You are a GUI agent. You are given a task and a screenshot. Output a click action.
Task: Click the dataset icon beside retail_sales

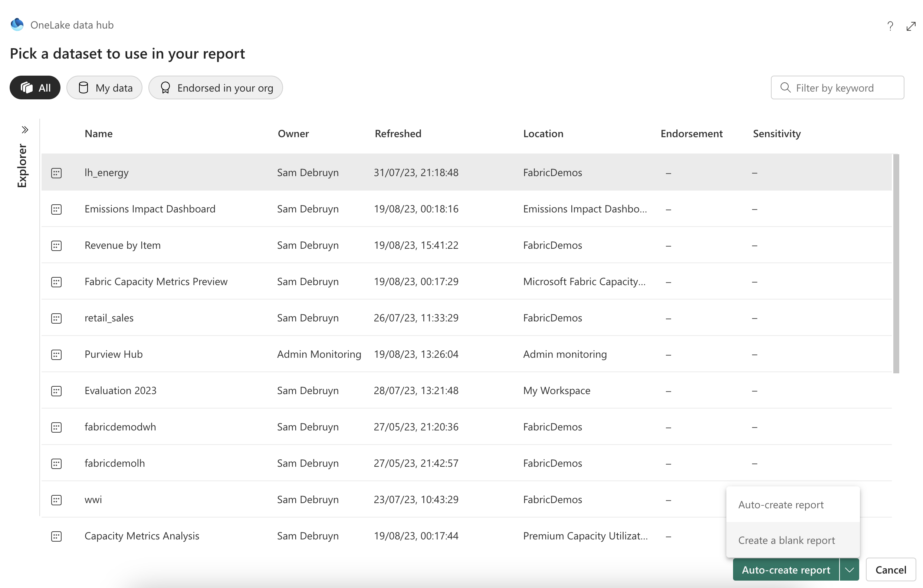(56, 318)
